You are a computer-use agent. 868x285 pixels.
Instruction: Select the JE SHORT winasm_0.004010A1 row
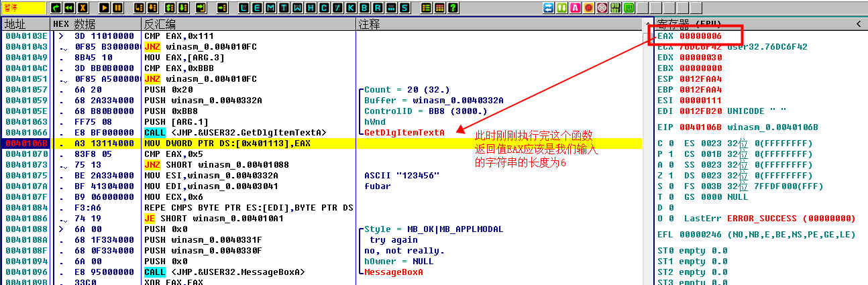tap(321, 219)
